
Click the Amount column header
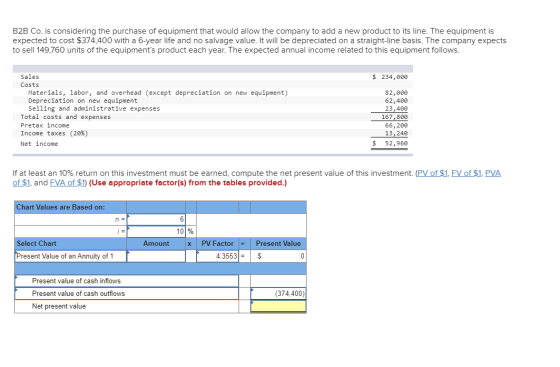click(156, 243)
